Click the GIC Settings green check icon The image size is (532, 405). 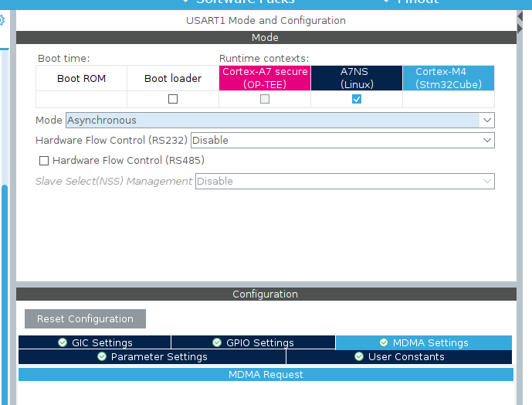pyautogui.click(x=63, y=342)
